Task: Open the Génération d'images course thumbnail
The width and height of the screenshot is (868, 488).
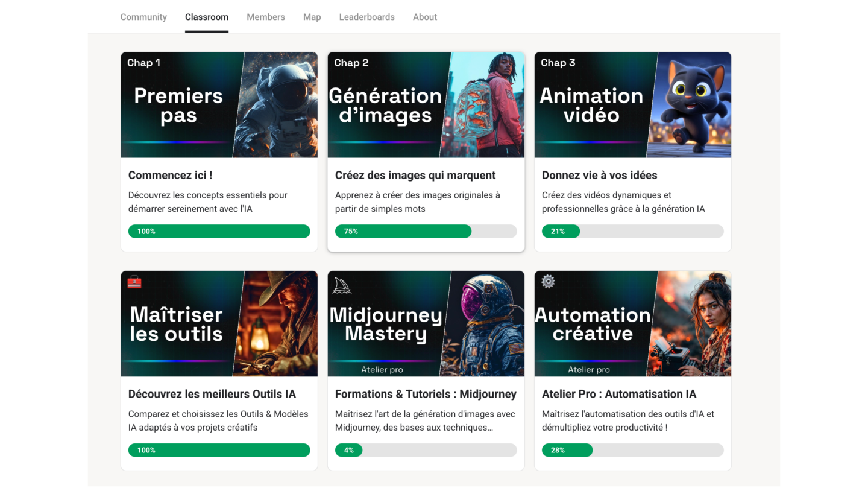Action: click(x=426, y=105)
